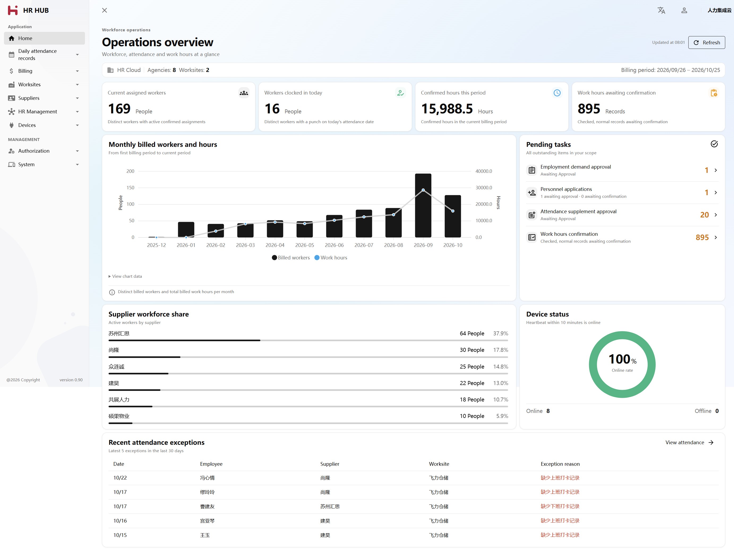Click the assigned workers group icon
The height and width of the screenshot is (560, 734).
pos(244,93)
